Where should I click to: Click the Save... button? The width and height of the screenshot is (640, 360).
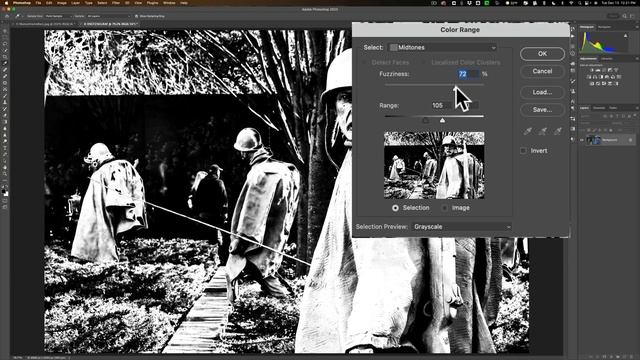pyautogui.click(x=542, y=110)
